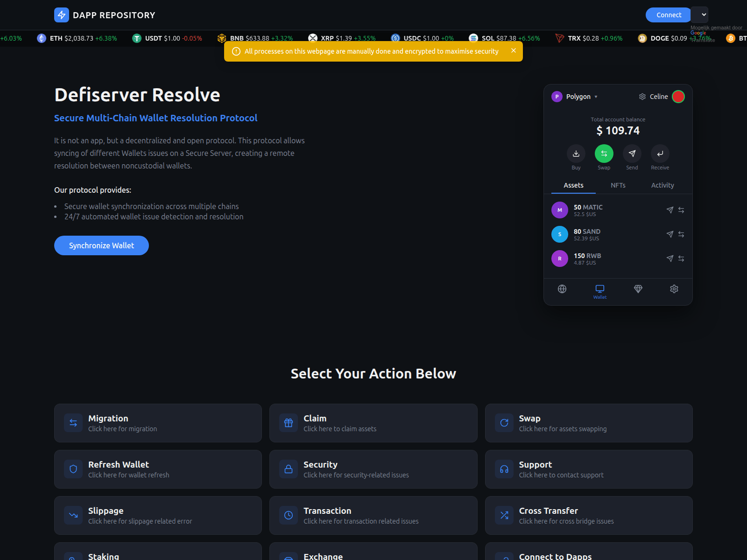Swap the 150 RWB asset
Viewport: 747px width, 560px height.
coord(681,259)
